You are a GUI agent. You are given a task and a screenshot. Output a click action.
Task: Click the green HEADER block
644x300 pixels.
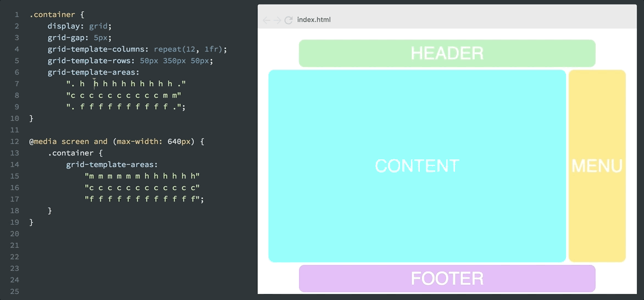pyautogui.click(x=447, y=53)
